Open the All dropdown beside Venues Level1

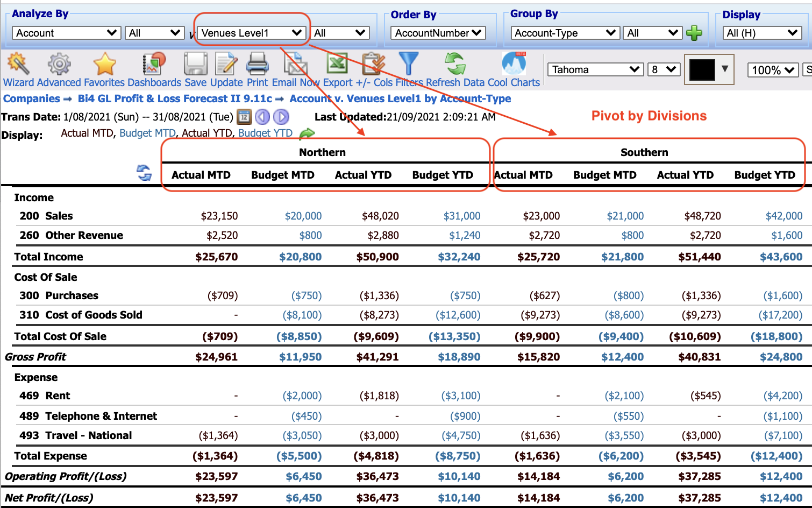(340, 33)
